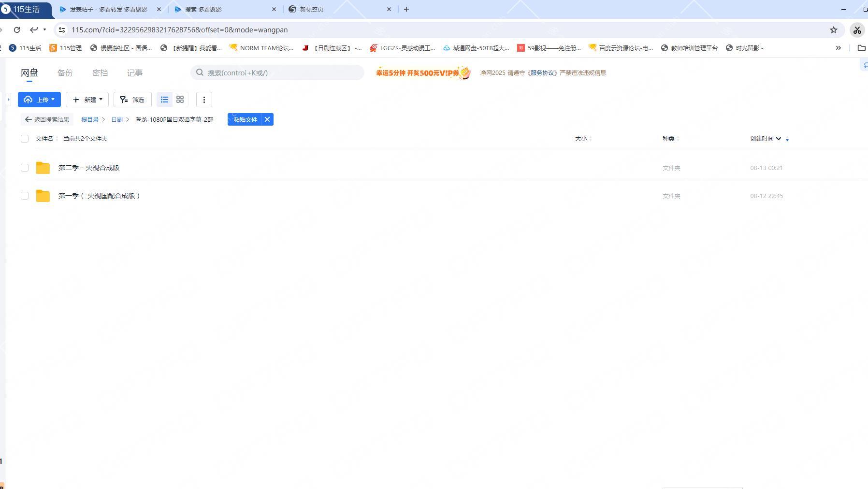Switch to the 记事 tab

(x=134, y=73)
